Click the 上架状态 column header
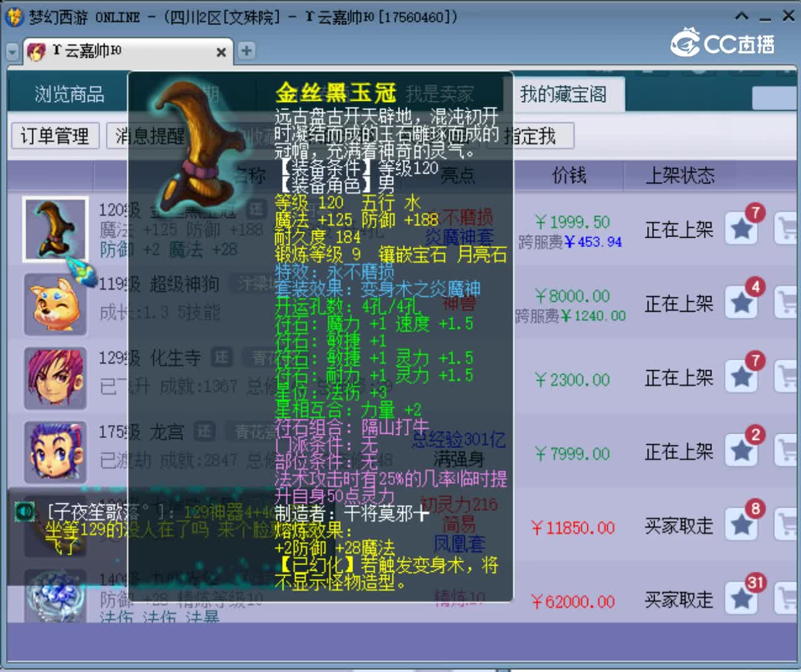The height and width of the screenshot is (672, 801). [x=680, y=175]
